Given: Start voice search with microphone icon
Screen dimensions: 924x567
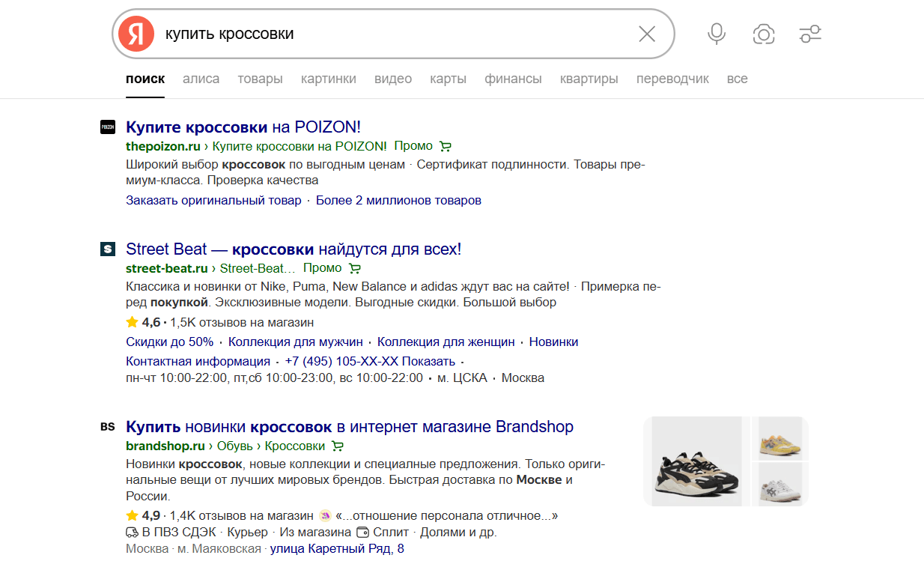Looking at the screenshot, I should [x=717, y=34].
